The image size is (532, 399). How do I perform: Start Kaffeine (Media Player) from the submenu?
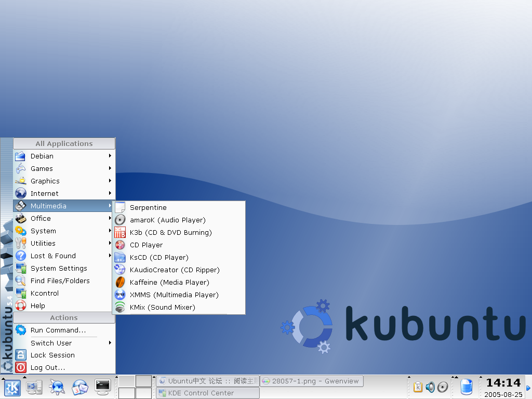(179, 282)
